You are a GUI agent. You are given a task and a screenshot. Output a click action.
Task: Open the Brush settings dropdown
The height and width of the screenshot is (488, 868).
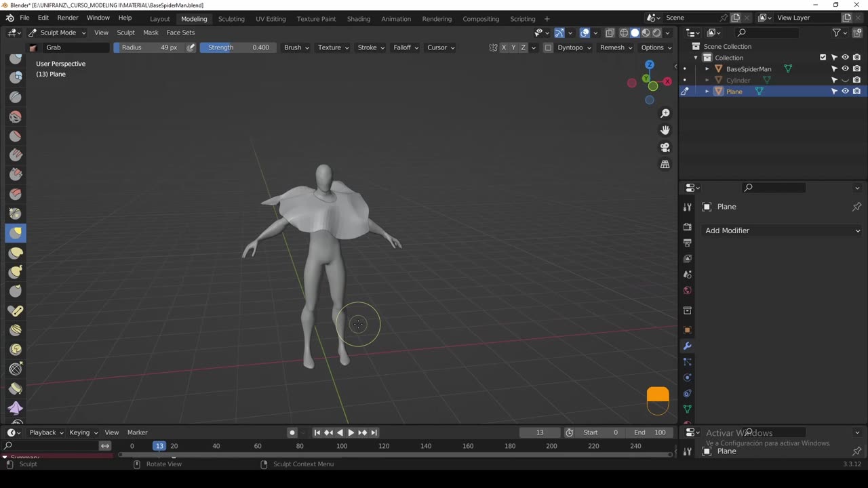pyautogui.click(x=296, y=47)
